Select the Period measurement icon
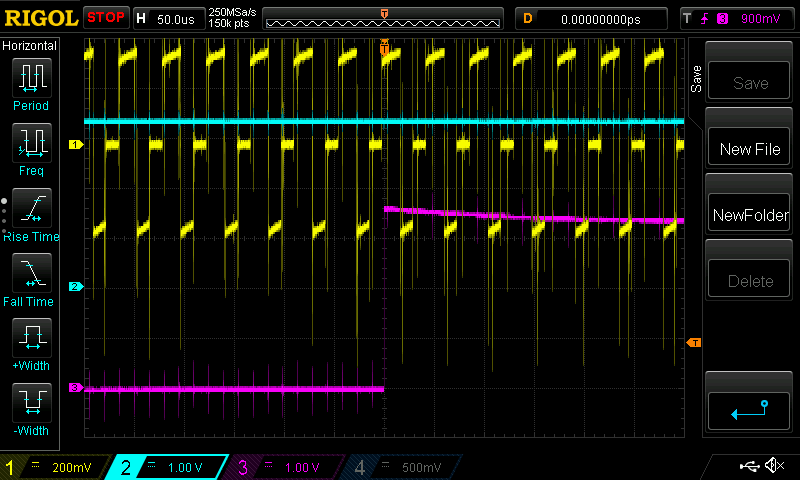Viewport: 800px width, 480px height. pyautogui.click(x=32, y=78)
